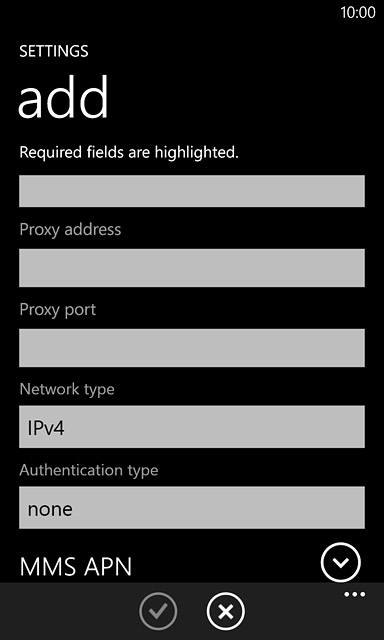The height and width of the screenshot is (640, 384).
Task: Tap the checkmark save icon
Action: pos(158,611)
